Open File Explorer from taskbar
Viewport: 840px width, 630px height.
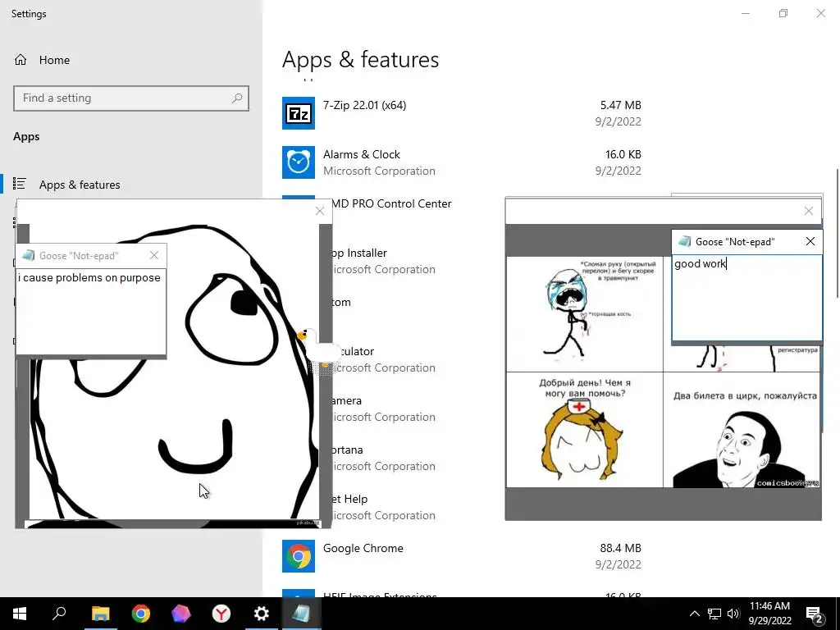coord(100,614)
